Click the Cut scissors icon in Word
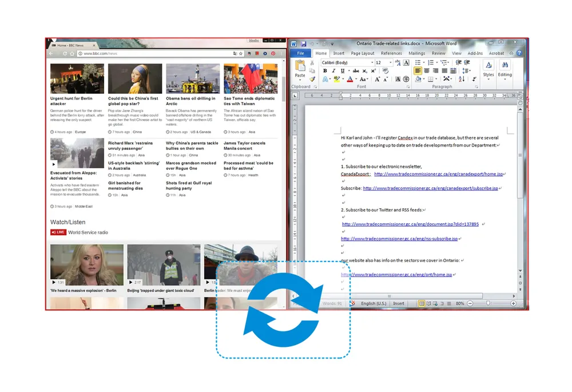This screenshot has height=392, width=572. [x=312, y=63]
